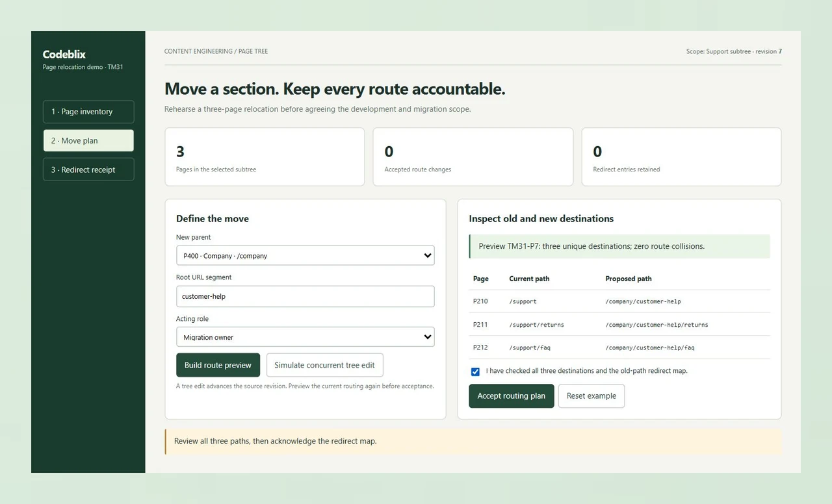Select the Move plan step

[88, 140]
